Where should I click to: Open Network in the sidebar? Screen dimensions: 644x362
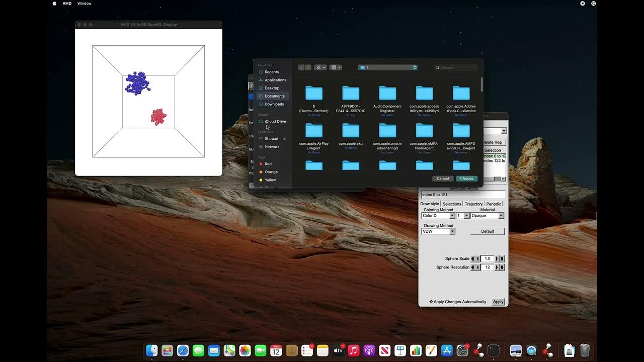point(272,147)
